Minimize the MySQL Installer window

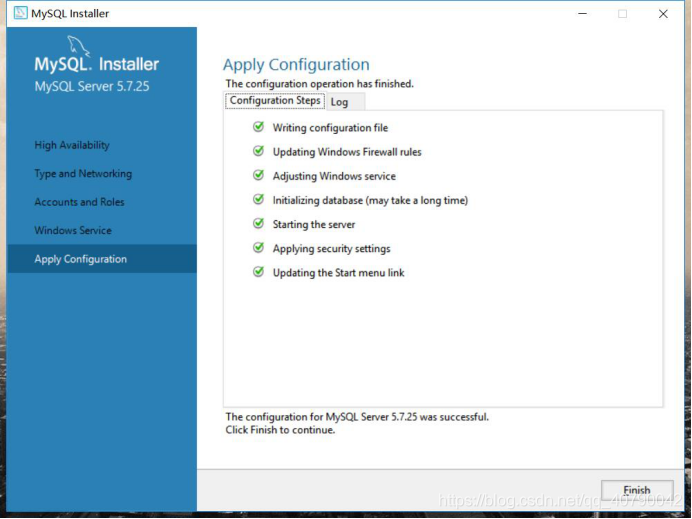click(583, 14)
